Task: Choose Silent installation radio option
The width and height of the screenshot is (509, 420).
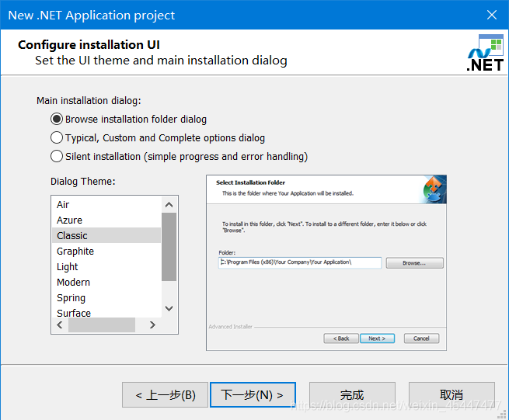Action: pyautogui.click(x=180, y=156)
